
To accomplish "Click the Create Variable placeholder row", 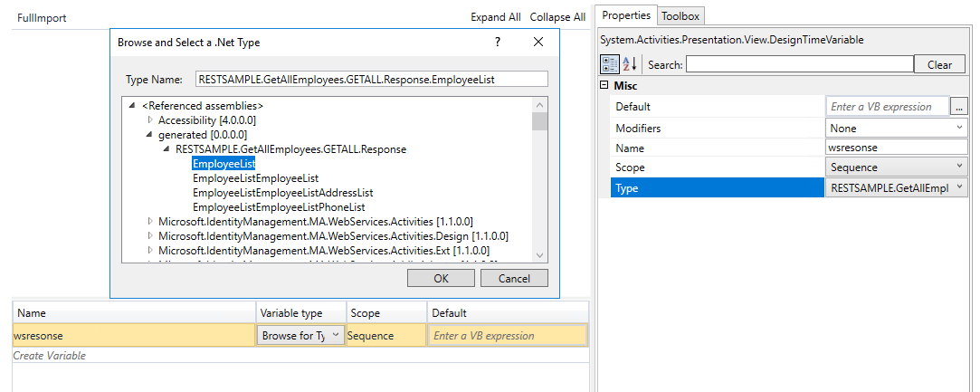I will [300, 355].
